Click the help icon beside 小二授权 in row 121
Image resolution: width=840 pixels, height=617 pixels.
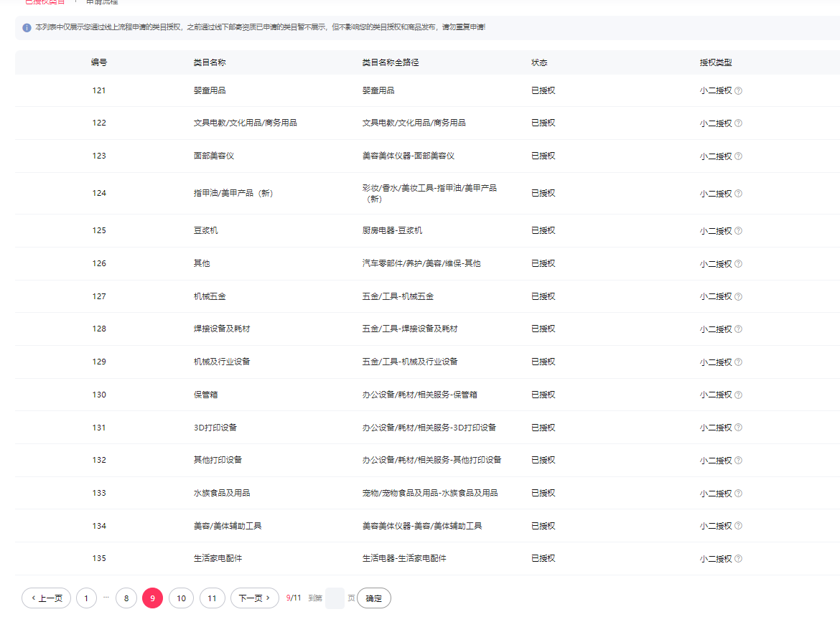(738, 91)
